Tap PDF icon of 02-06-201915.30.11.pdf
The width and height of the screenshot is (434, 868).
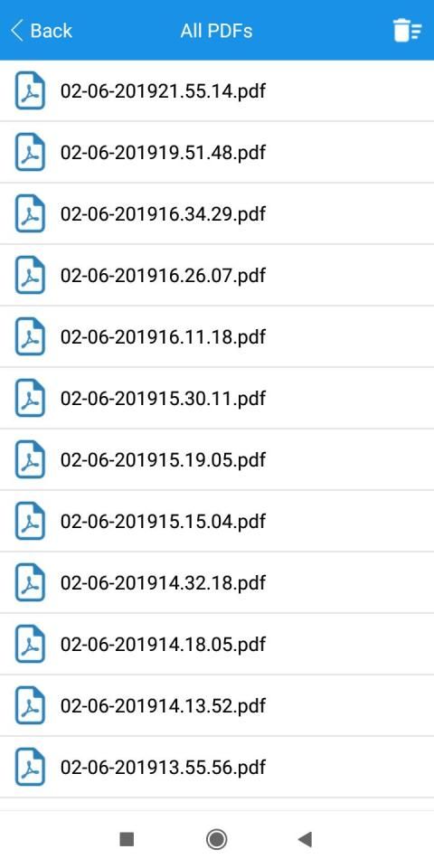(30, 398)
